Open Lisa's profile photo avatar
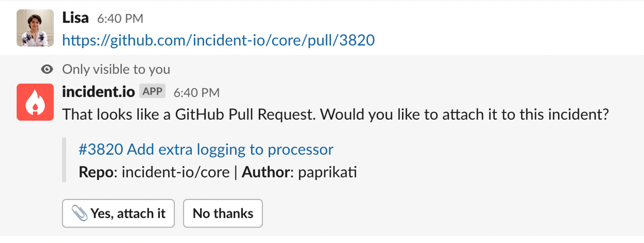 pos(35,28)
